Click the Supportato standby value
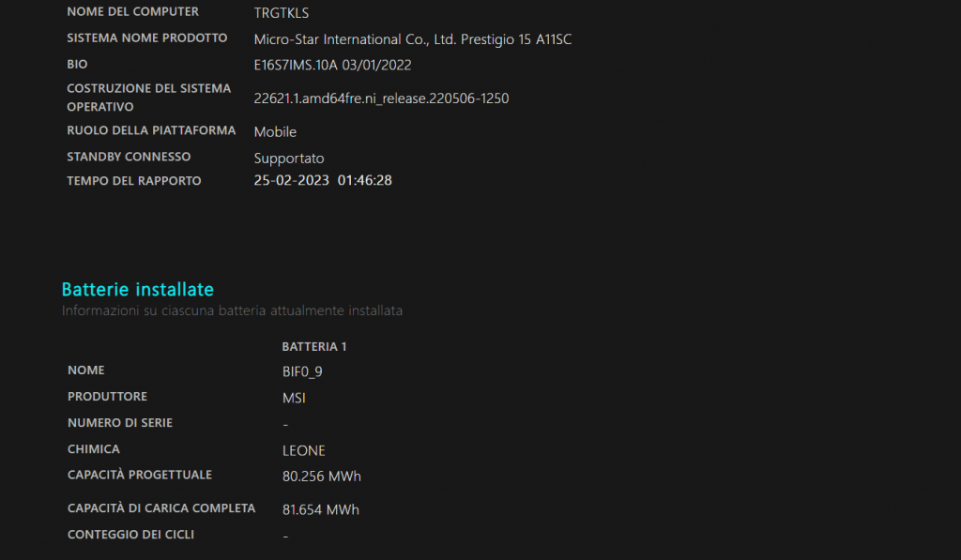 (289, 159)
